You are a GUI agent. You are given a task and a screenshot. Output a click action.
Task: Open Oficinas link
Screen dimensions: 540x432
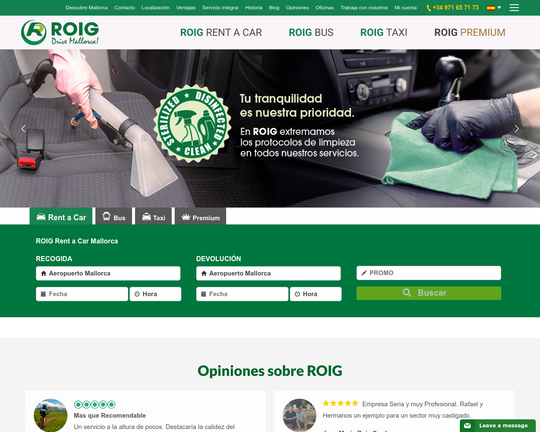coord(324,8)
